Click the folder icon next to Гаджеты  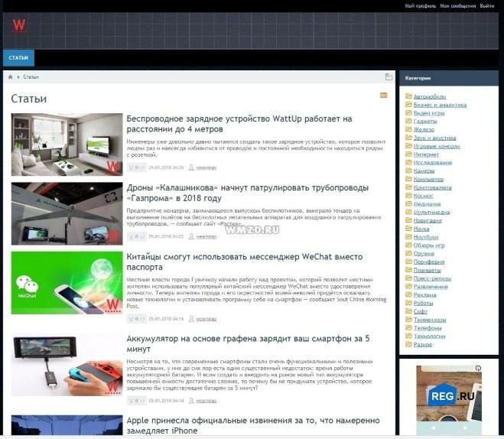[409, 121]
